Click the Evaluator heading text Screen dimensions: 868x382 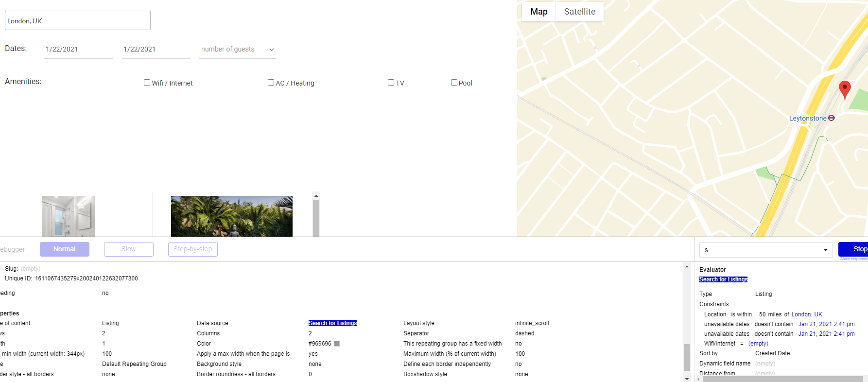pos(712,270)
